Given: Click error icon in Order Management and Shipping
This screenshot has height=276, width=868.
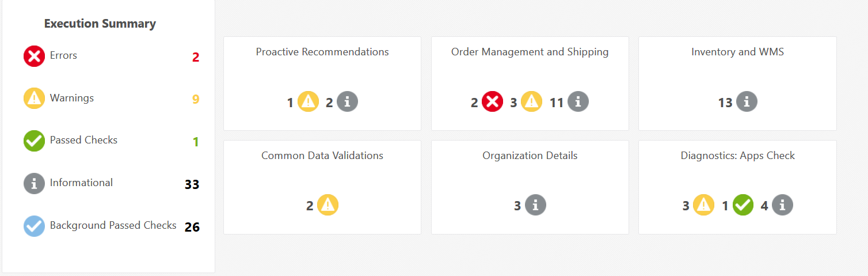Looking at the screenshot, I should [x=492, y=102].
